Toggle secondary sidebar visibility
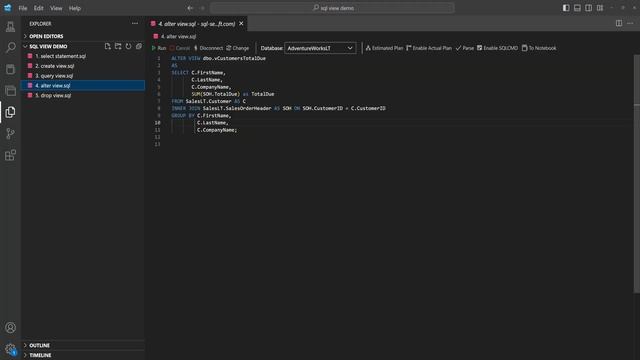 (589, 8)
